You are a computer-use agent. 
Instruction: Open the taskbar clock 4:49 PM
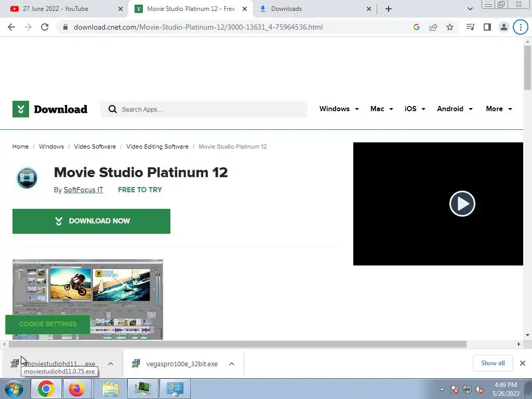pos(506,389)
